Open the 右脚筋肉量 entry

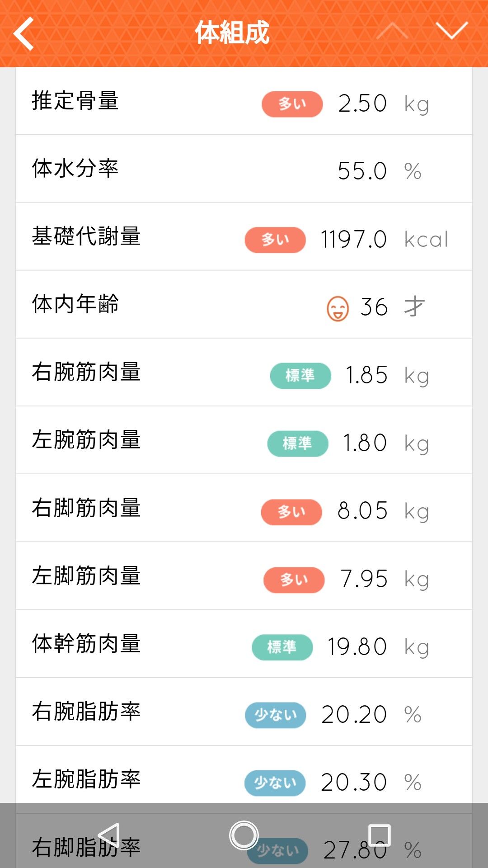click(x=244, y=508)
